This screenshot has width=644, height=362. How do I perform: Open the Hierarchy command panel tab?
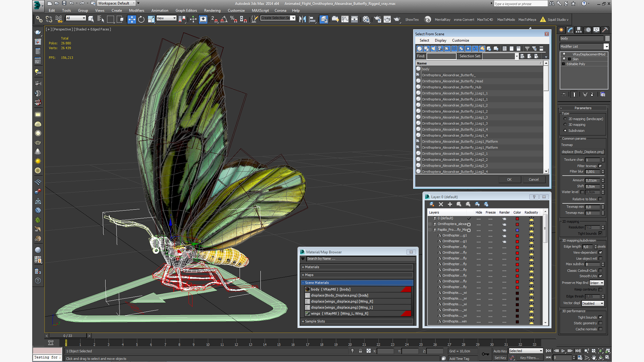click(579, 30)
